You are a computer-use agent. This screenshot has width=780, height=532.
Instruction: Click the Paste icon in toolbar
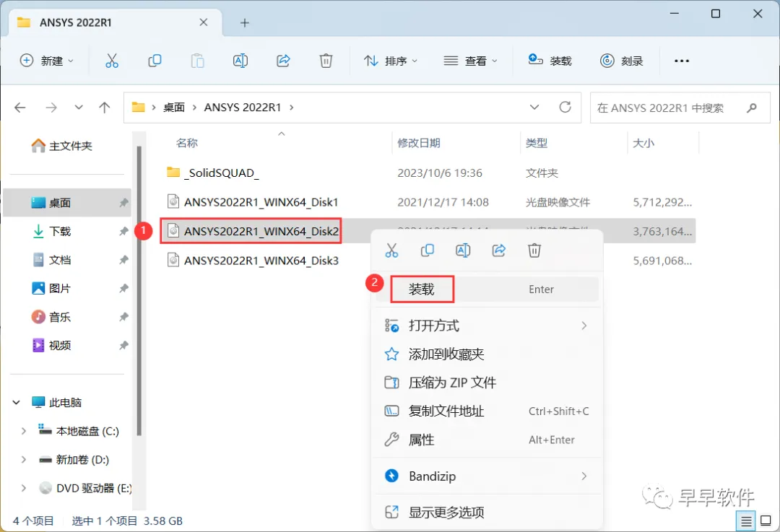tap(197, 61)
